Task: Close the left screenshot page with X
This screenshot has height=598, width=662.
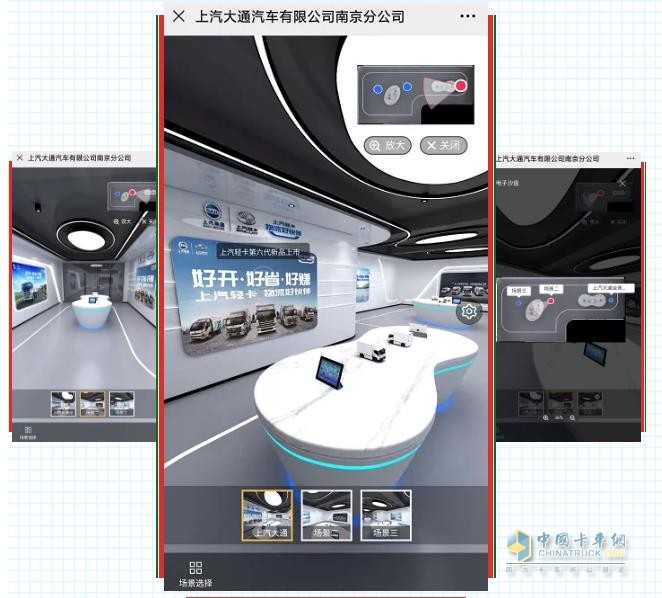Action: tap(19, 158)
